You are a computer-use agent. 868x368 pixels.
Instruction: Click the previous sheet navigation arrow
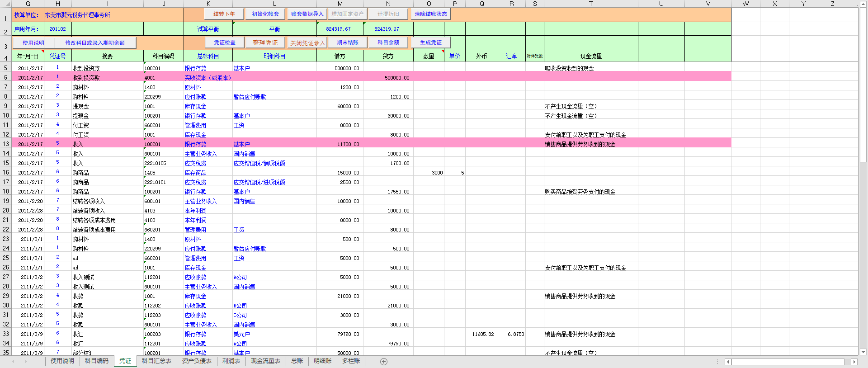[x=14, y=361]
